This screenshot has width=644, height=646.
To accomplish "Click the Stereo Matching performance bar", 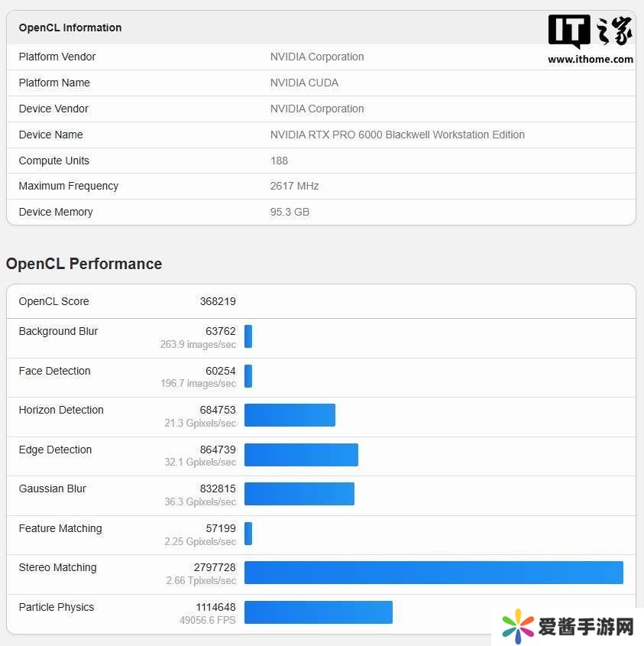I will click(433, 573).
